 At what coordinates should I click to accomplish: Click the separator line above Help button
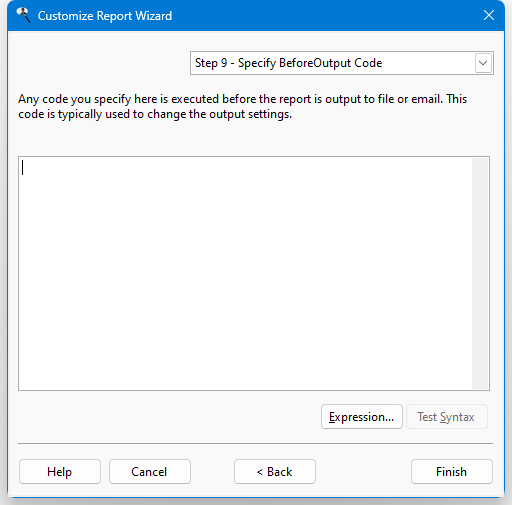coord(255,444)
